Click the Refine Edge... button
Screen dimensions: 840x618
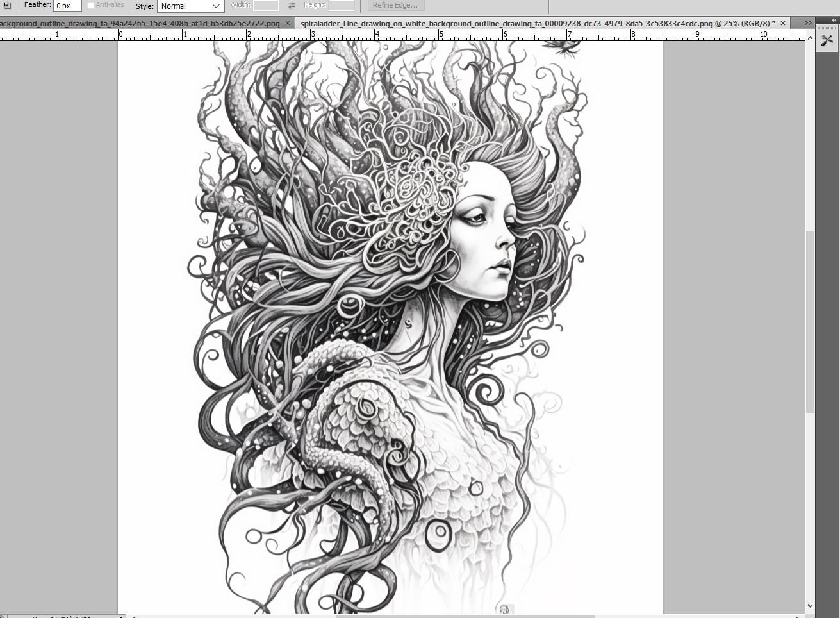click(x=395, y=5)
